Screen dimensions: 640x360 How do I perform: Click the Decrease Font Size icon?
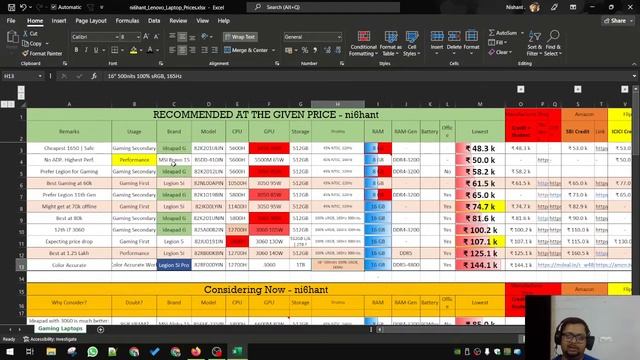156,37
